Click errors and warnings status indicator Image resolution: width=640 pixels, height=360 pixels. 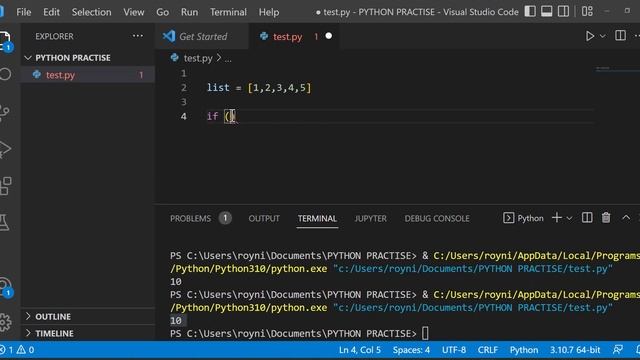pyautogui.click(x=17, y=350)
